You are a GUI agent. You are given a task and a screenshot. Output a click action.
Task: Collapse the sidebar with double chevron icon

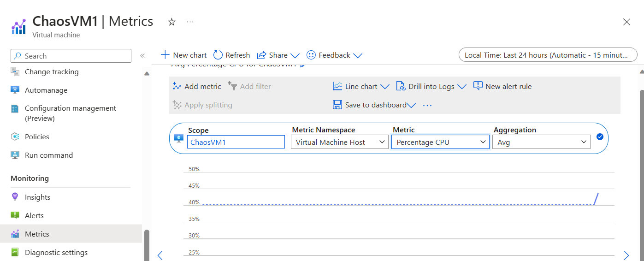[142, 56]
